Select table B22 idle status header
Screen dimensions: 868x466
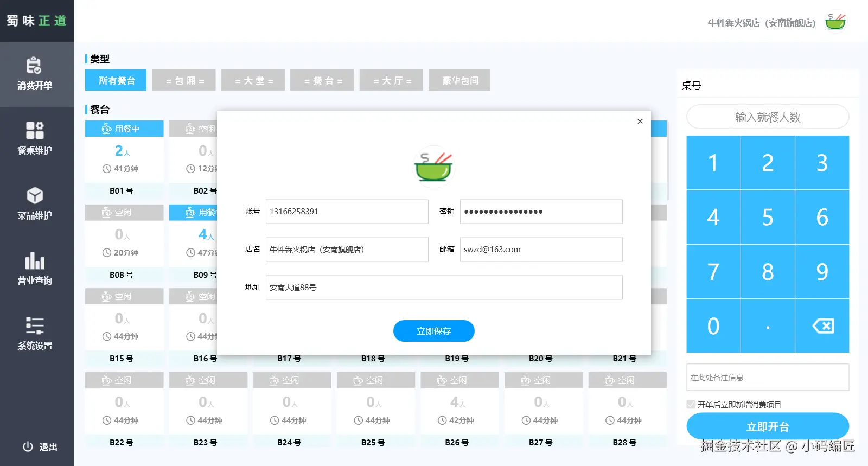(x=124, y=380)
